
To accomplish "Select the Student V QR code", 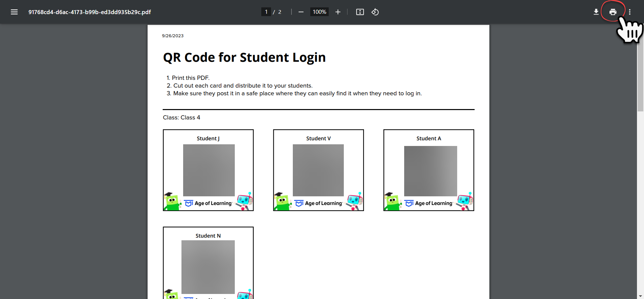I will coord(318,170).
